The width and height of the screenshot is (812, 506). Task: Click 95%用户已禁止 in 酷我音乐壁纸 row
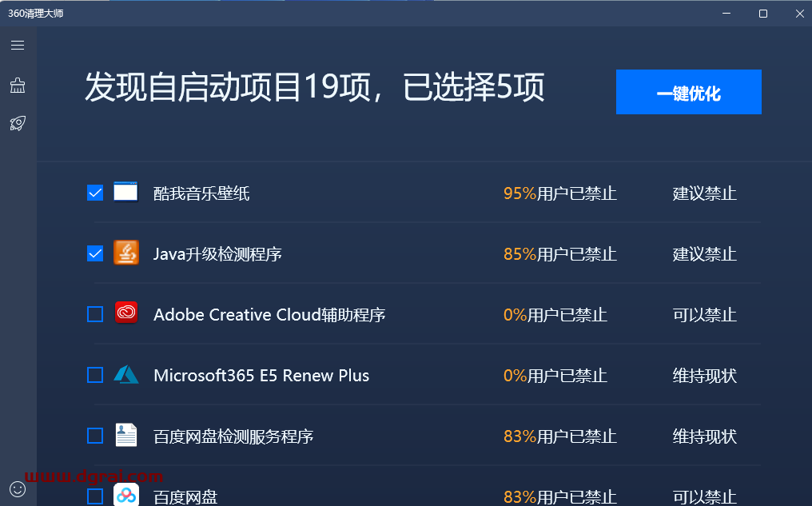tap(559, 193)
